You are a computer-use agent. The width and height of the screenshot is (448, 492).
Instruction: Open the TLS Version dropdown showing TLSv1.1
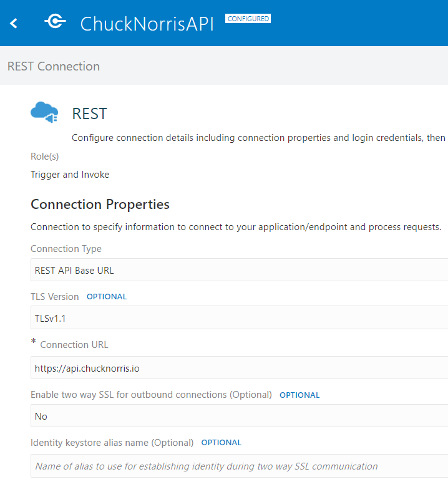click(239, 318)
